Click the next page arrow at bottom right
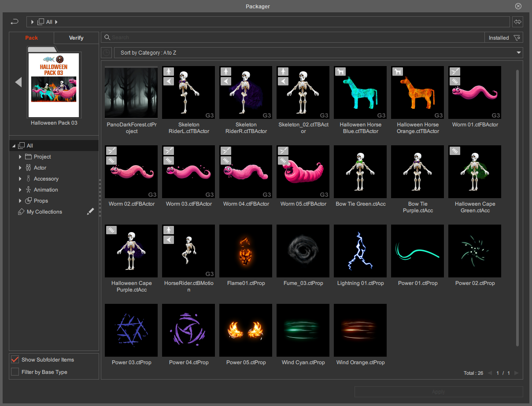Image resolution: width=532 pixels, height=406 pixels. tap(517, 373)
